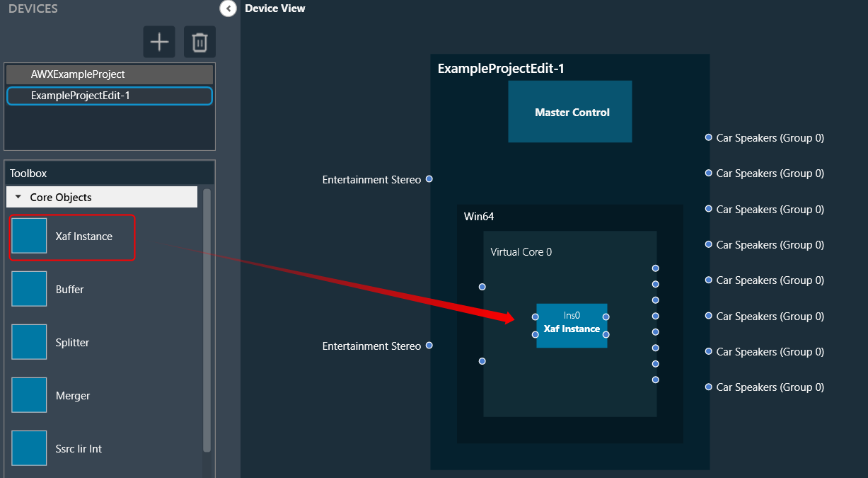Click the delete device trash icon

[200, 42]
